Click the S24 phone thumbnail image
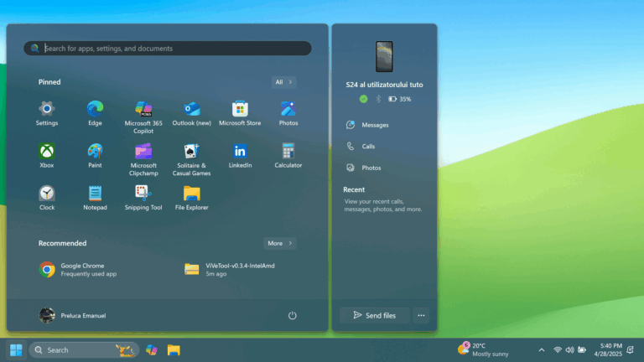Viewport: 644px width, 362px height. click(384, 57)
